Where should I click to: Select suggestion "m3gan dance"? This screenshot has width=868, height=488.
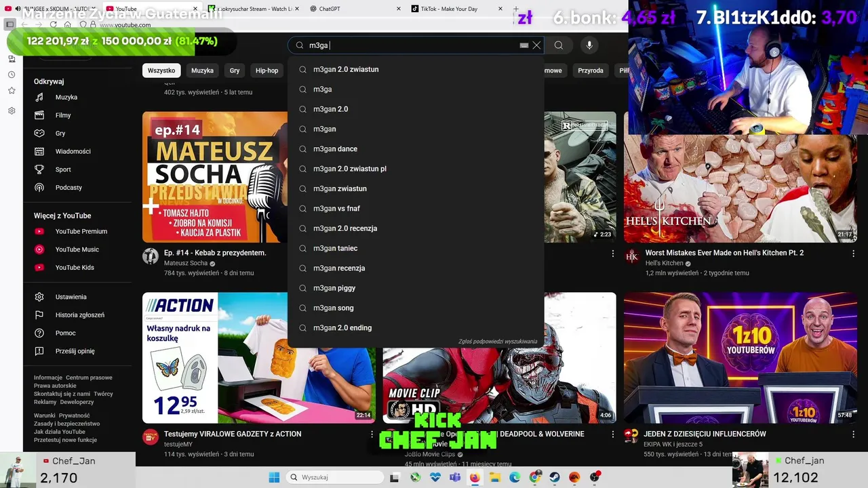point(416,148)
